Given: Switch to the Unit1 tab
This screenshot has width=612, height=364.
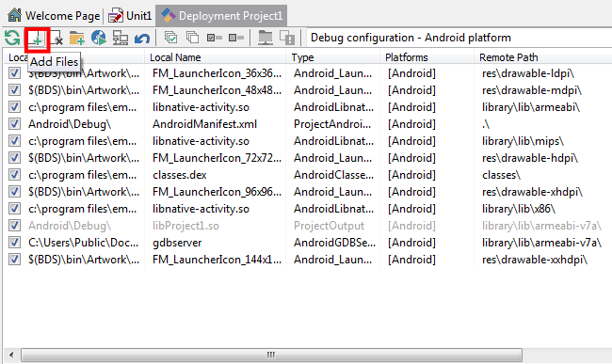Looking at the screenshot, I should coord(130,16).
